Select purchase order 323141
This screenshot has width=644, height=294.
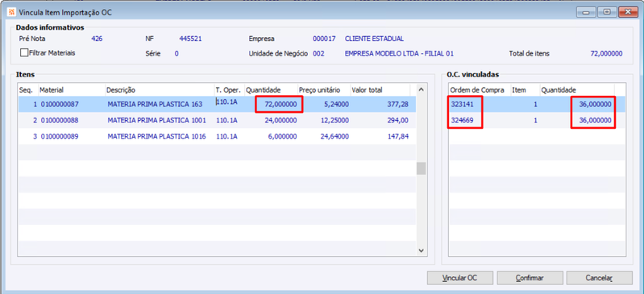pos(462,104)
